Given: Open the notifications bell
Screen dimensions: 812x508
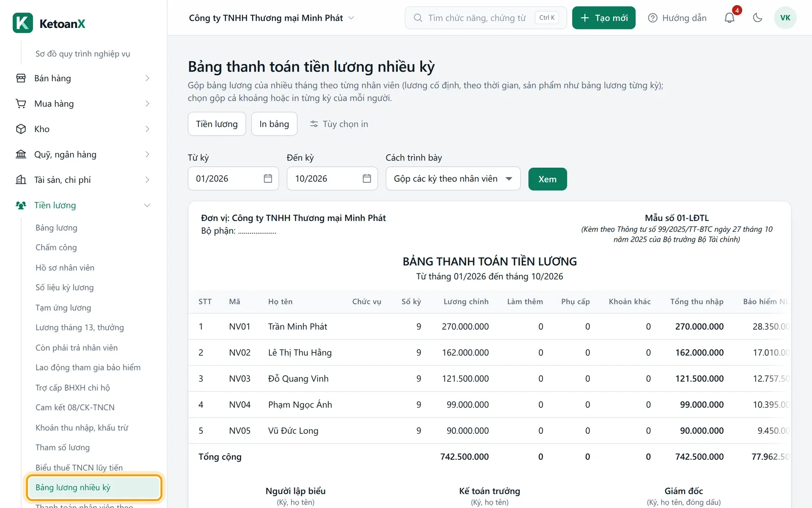Looking at the screenshot, I should [729, 18].
